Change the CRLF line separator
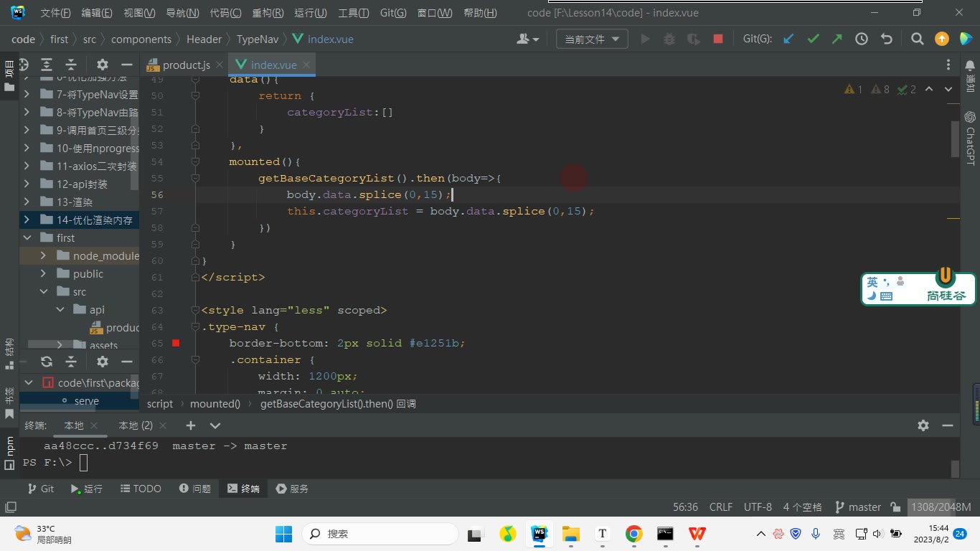 tap(721, 507)
